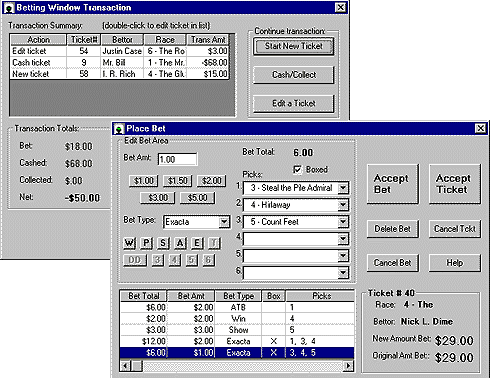Select the Cash ticket row for Mr. Bill
The image size is (490, 378).
[120, 62]
